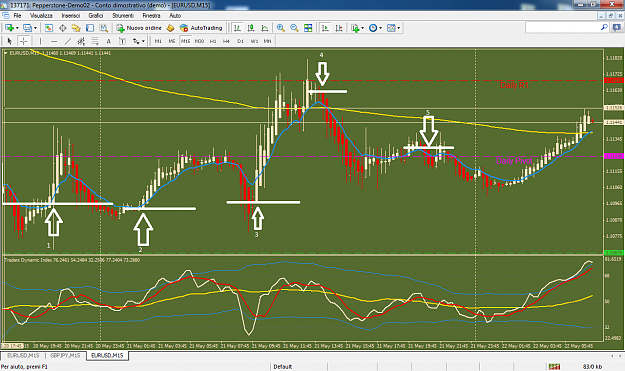Screen dimensions: 625x371
Task: Expand the Profiles dropdown arrow
Action: click(x=35, y=28)
